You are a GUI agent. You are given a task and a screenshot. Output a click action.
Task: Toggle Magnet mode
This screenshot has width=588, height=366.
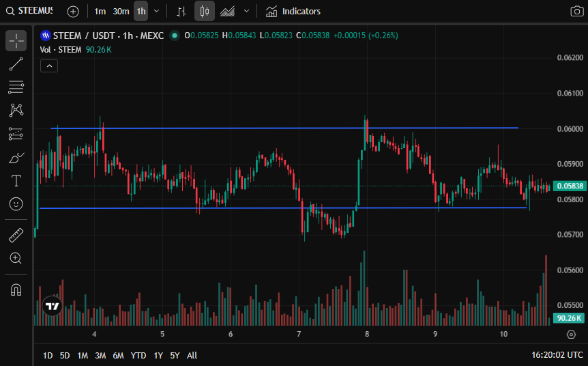(16, 290)
